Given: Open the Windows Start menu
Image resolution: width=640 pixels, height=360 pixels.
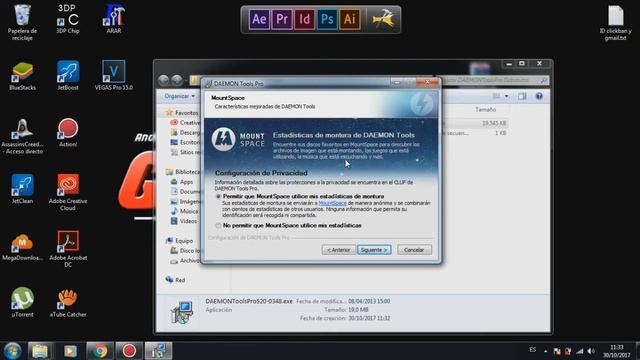Looking at the screenshot, I should pyautogui.click(x=12, y=351).
